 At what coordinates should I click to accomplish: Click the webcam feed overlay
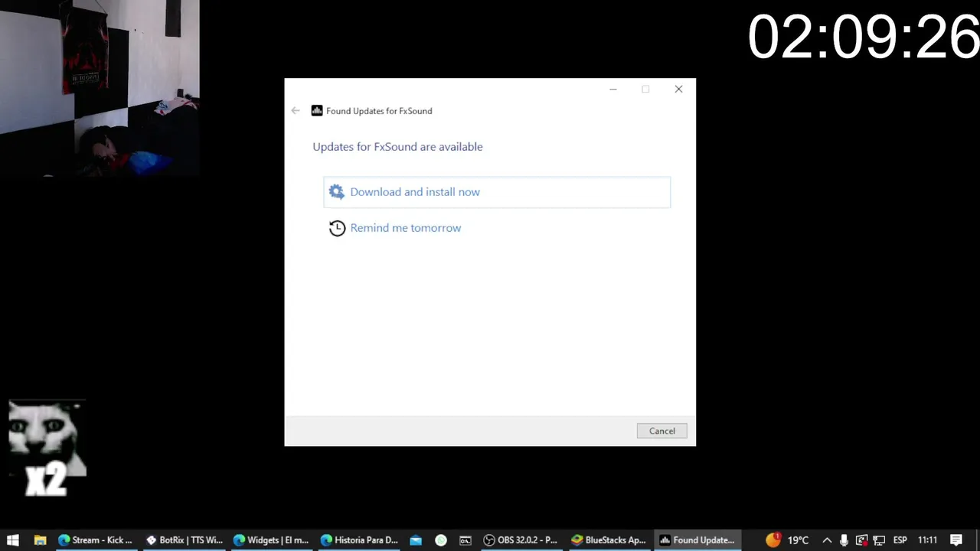[100, 88]
